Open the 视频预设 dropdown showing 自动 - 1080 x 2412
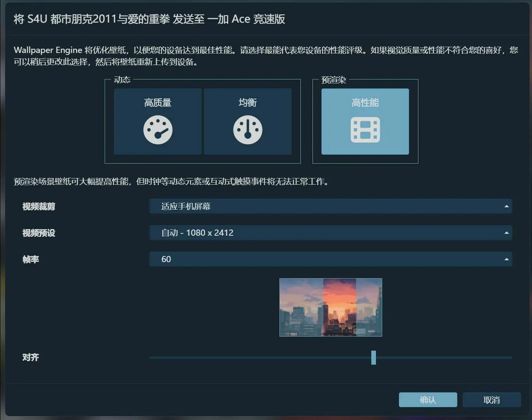The image size is (532, 420). tap(331, 233)
